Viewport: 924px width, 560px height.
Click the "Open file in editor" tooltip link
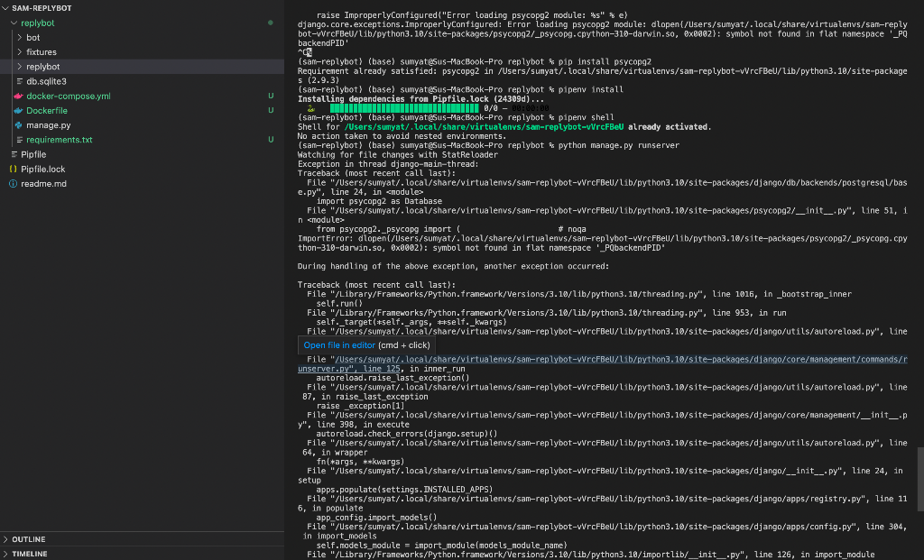(x=339, y=345)
